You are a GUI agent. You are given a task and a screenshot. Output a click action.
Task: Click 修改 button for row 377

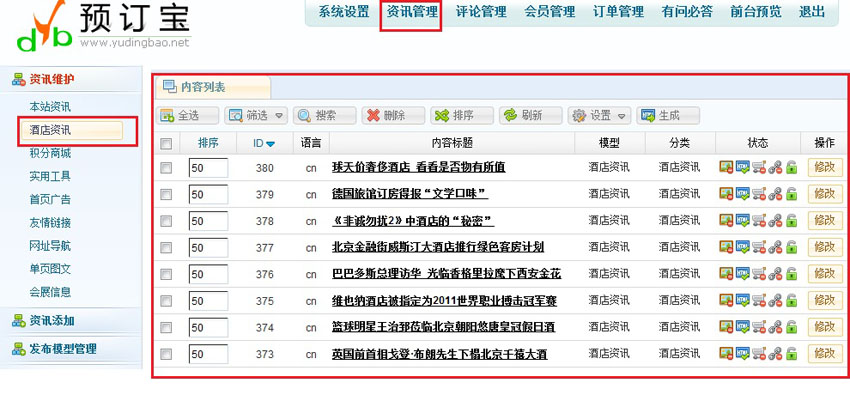pos(825,247)
